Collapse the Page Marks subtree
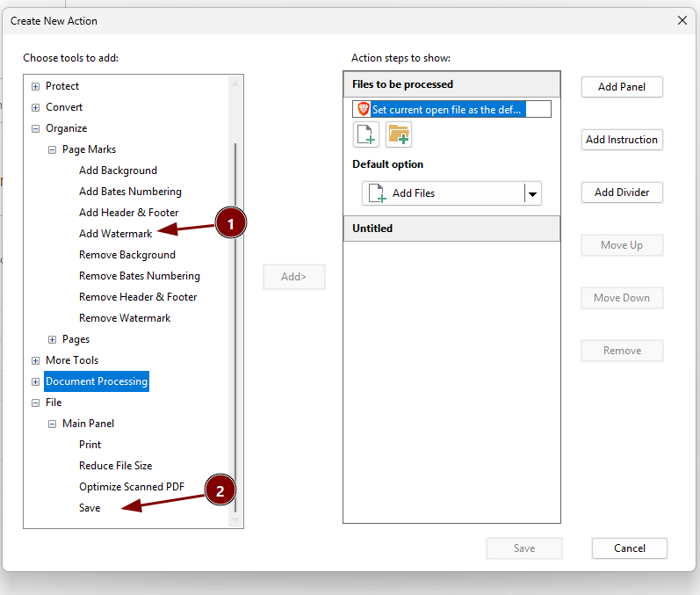Screen dimensions: 700x595 (52, 149)
